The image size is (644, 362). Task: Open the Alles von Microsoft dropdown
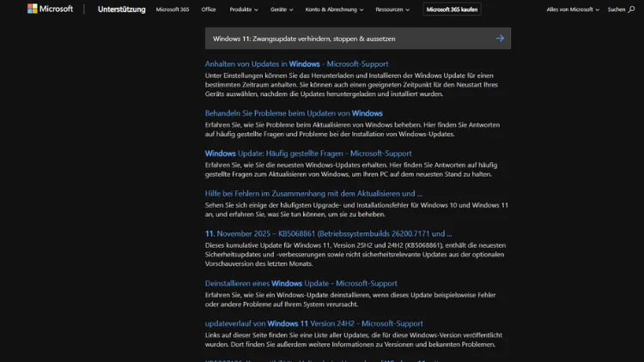pyautogui.click(x=573, y=9)
